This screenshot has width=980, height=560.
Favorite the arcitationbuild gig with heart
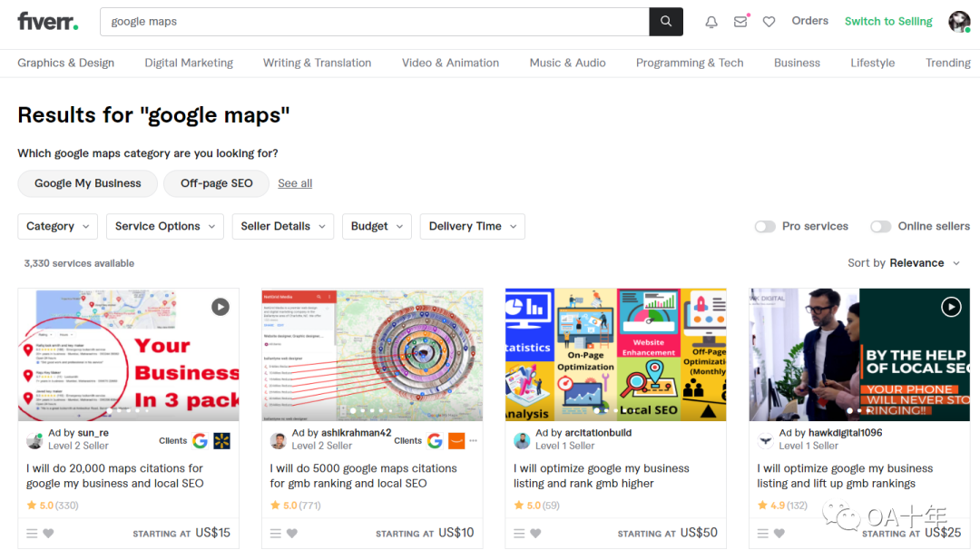[535, 534]
